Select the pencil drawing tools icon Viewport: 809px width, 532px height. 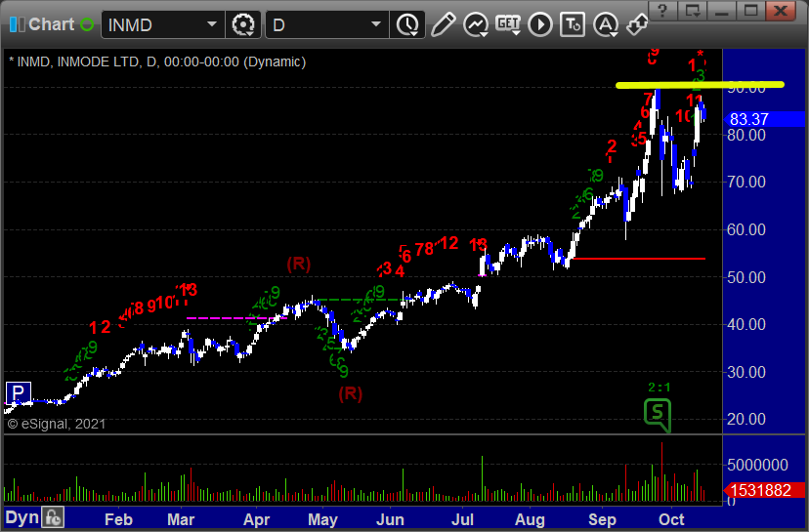coord(444,24)
